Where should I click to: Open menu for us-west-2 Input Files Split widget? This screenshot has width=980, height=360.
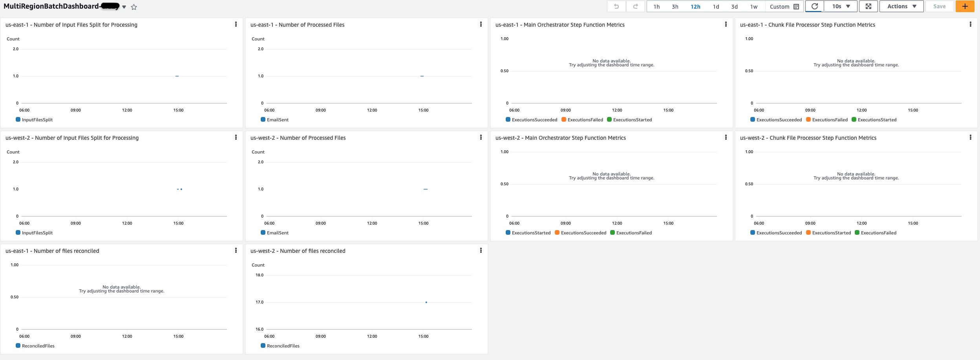click(x=236, y=137)
